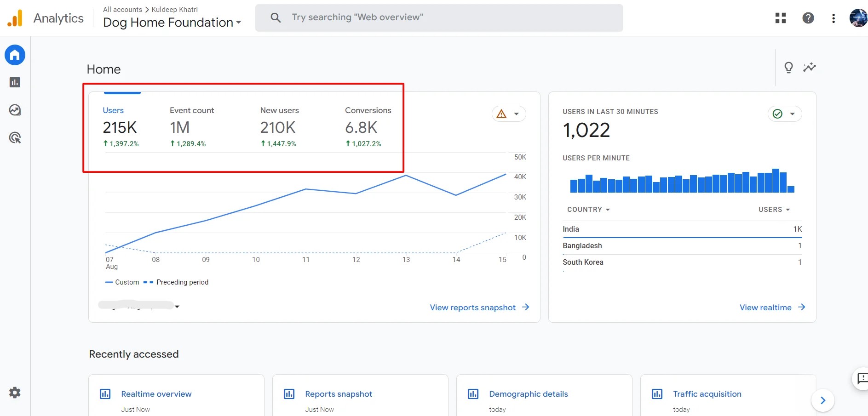Open View reports snapshot
Viewport: 868px width, 416px height.
pos(472,307)
